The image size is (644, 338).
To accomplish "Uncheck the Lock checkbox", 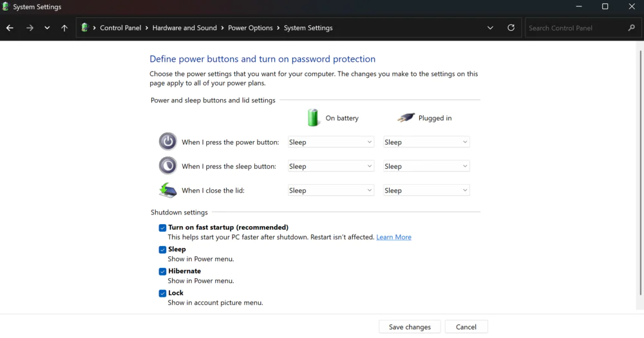I will (x=162, y=293).
